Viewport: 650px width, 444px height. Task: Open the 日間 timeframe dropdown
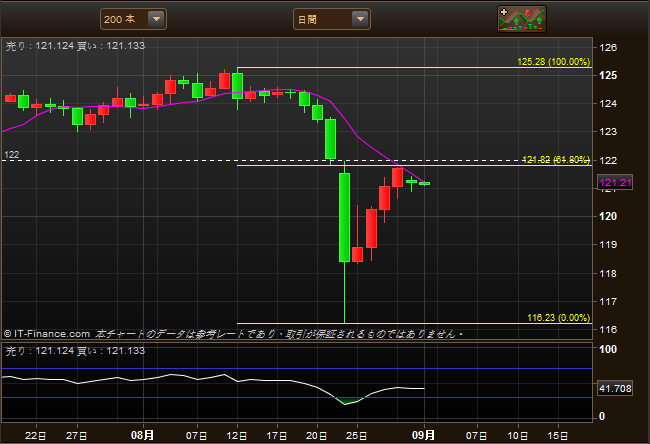332,19
